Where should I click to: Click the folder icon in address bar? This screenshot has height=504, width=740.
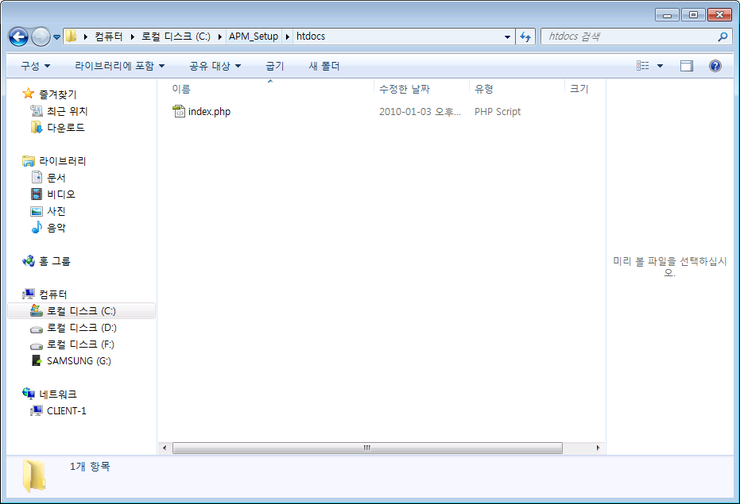(x=71, y=36)
